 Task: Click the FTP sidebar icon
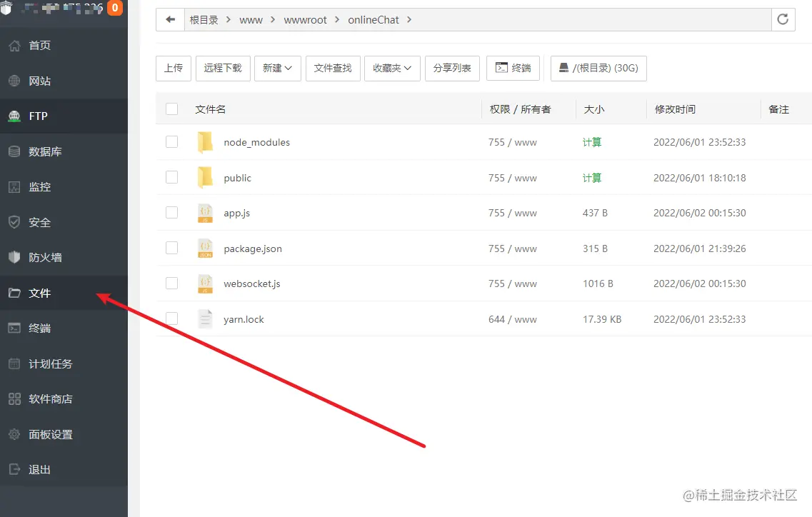(x=14, y=116)
